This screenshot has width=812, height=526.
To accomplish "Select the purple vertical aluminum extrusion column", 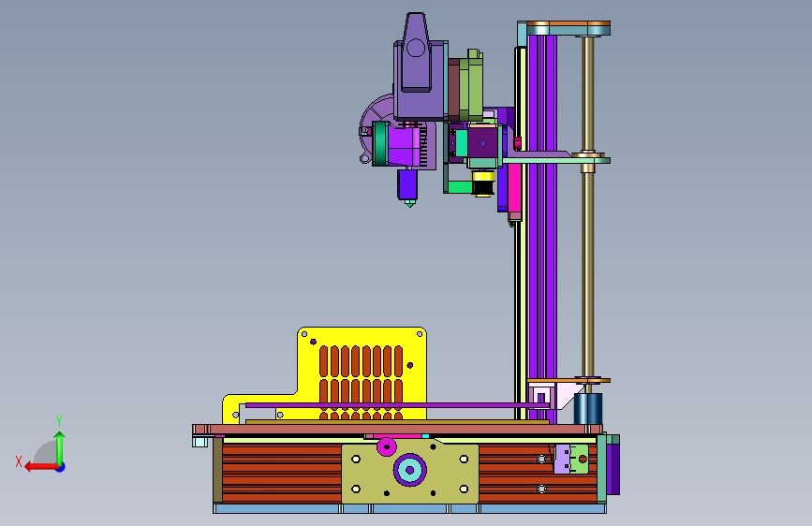I will 542,223.
